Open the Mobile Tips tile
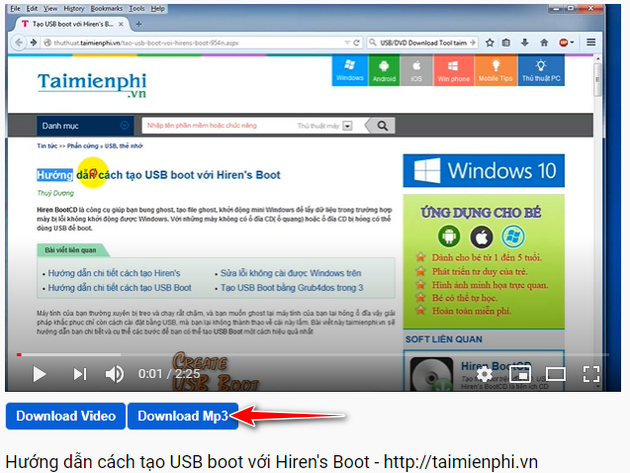This screenshot has width=630, height=473. pyautogui.click(x=495, y=71)
